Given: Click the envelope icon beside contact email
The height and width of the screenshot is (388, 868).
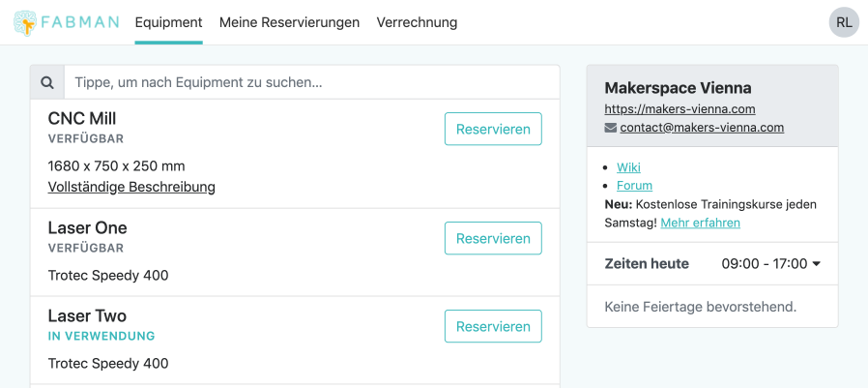Looking at the screenshot, I should pyautogui.click(x=610, y=128).
